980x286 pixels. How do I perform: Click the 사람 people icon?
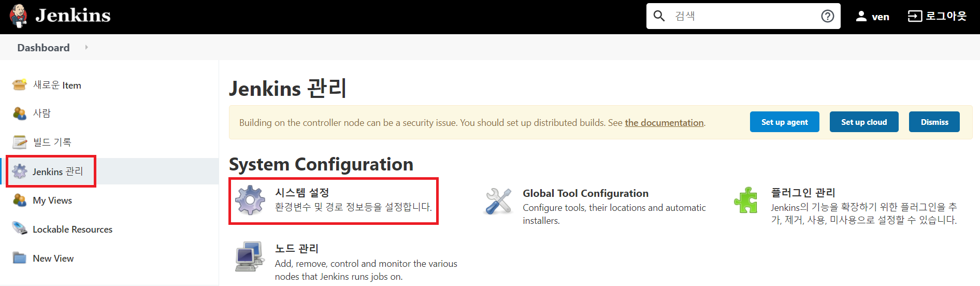[x=20, y=113]
